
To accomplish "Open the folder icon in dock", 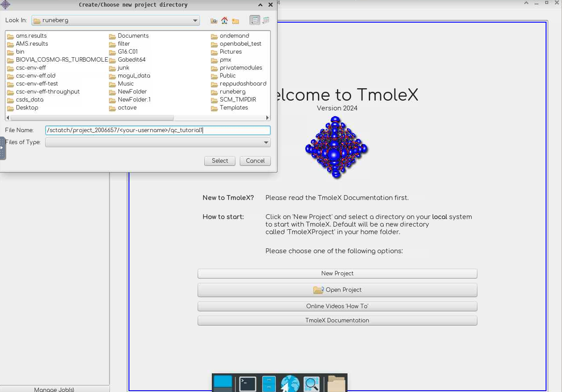I will coord(336,384).
